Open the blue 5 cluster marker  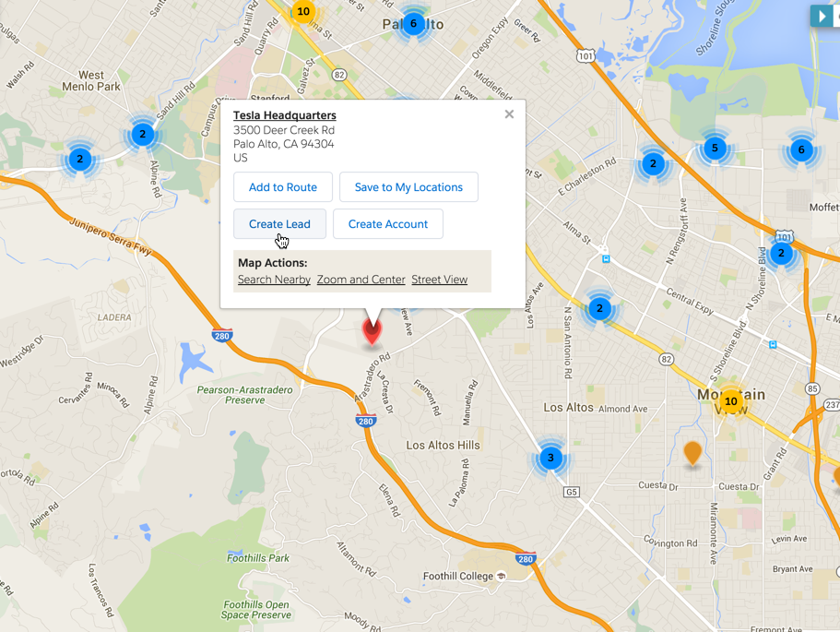715,148
